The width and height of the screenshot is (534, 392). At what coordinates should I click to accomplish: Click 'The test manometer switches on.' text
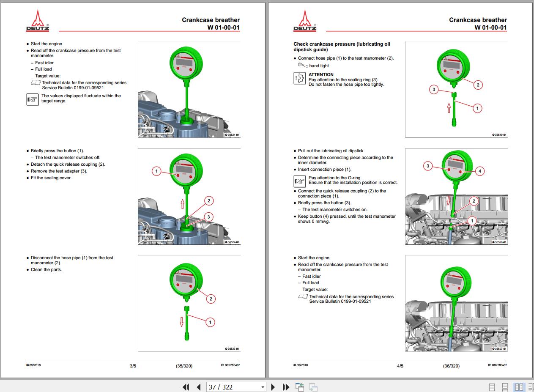(x=335, y=209)
